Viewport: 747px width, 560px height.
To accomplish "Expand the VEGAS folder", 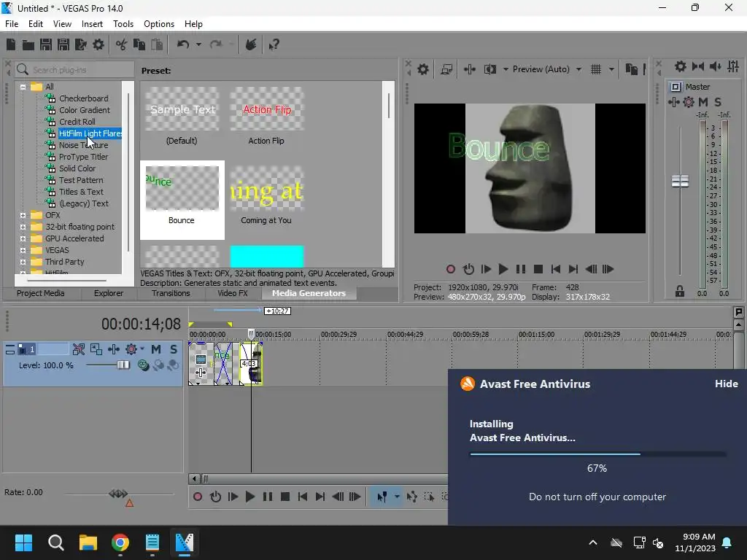I will (23, 250).
